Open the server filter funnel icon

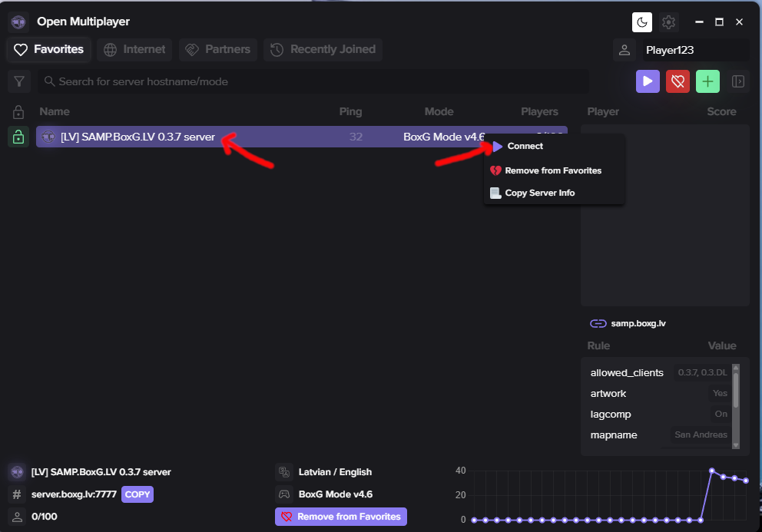(x=19, y=81)
